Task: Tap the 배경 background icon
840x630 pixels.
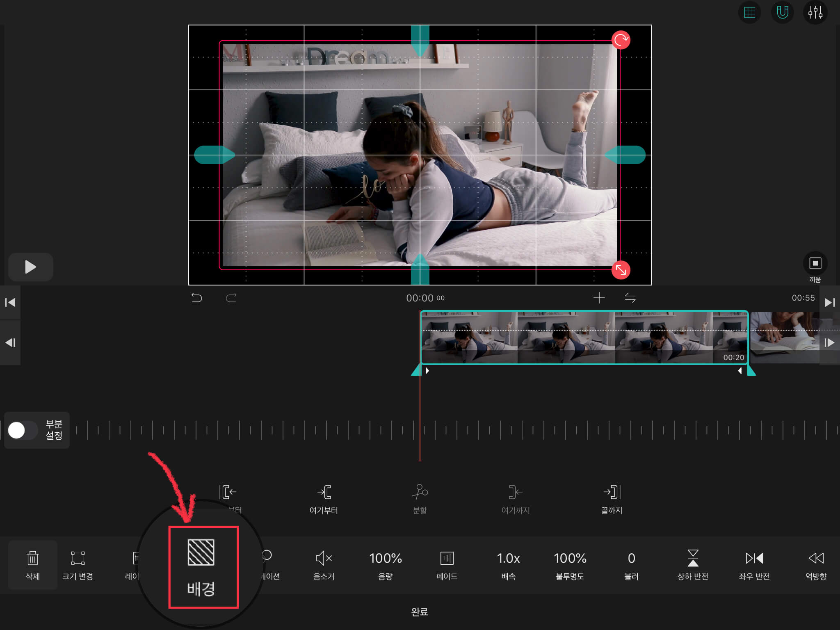Action: pyautogui.click(x=201, y=553)
